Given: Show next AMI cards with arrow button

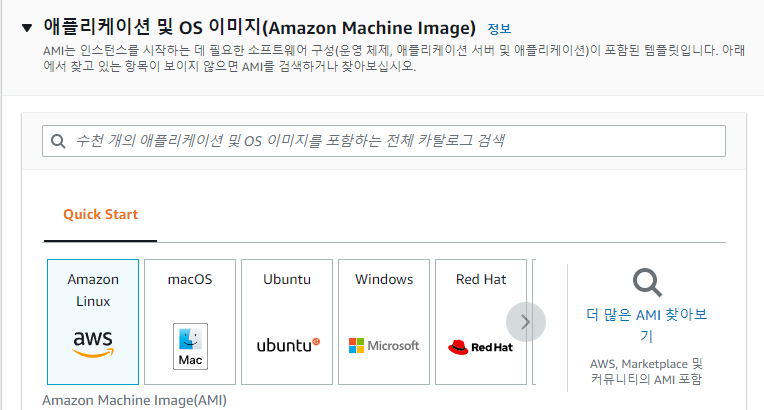Looking at the screenshot, I should click(x=526, y=322).
